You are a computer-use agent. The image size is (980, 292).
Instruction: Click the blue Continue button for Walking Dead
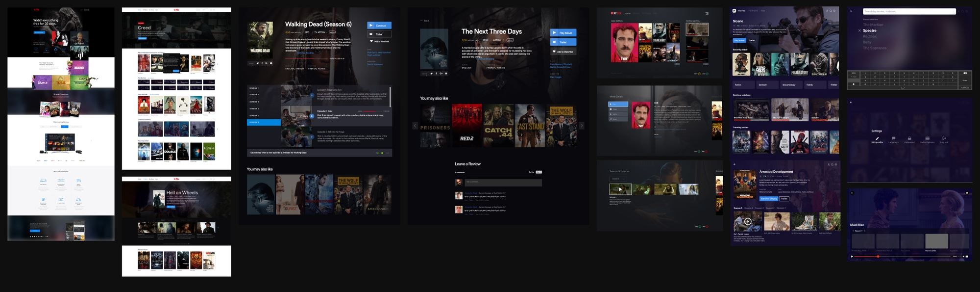[379, 26]
